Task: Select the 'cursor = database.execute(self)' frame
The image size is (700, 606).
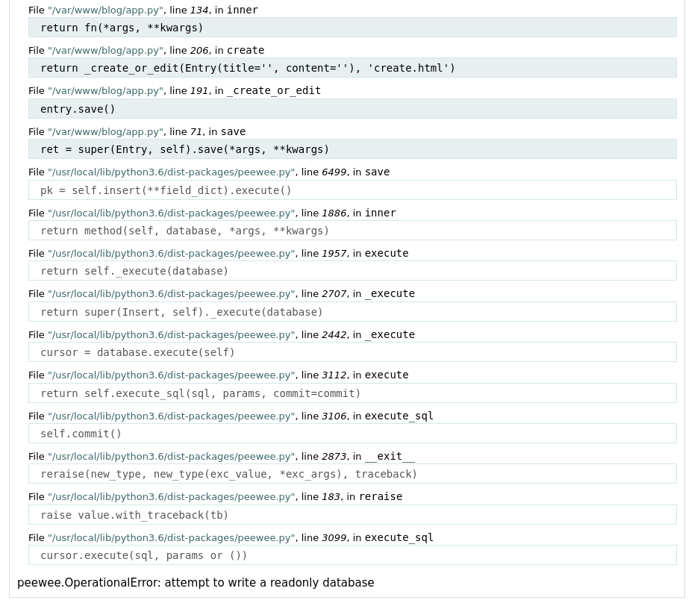Action: point(352,352)
